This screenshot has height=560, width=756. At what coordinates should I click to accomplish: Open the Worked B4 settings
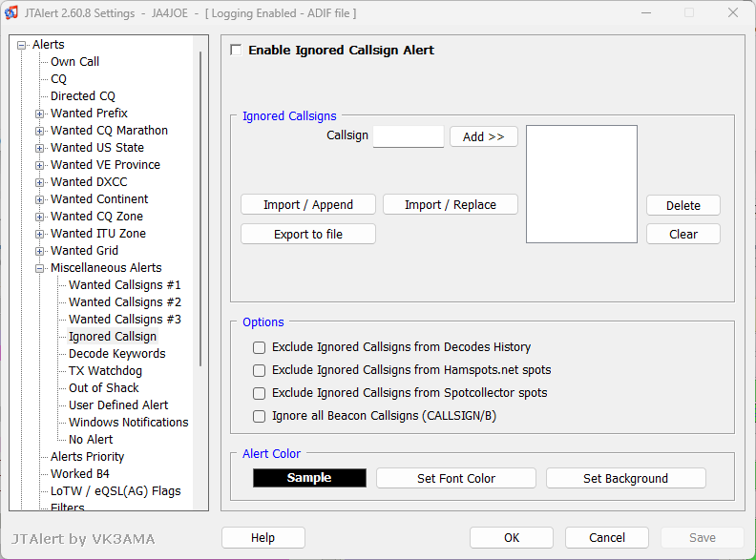[x=80, y=473]
